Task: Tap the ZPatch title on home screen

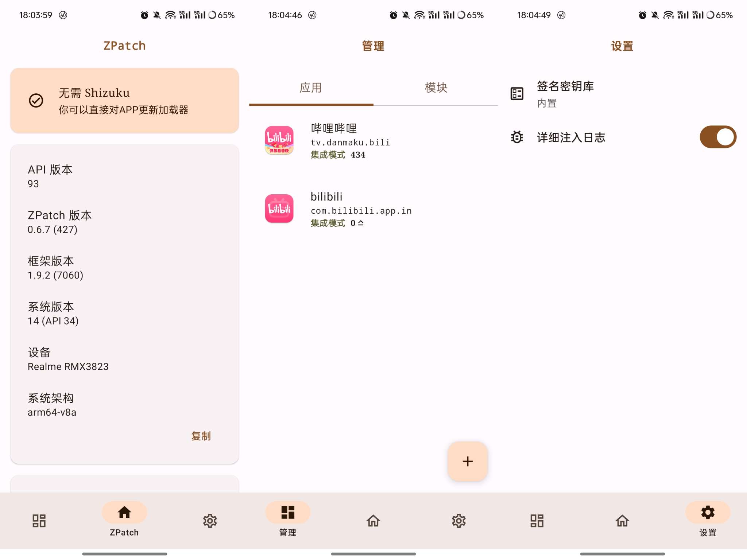Action: [x=124, y=46]
